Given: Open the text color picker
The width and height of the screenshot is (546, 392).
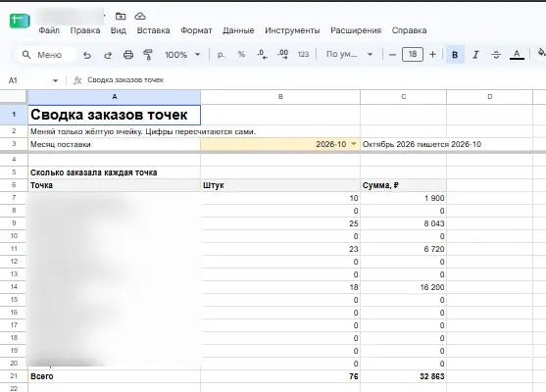Looking at the screenshot, I should click(x=517, y=55).
